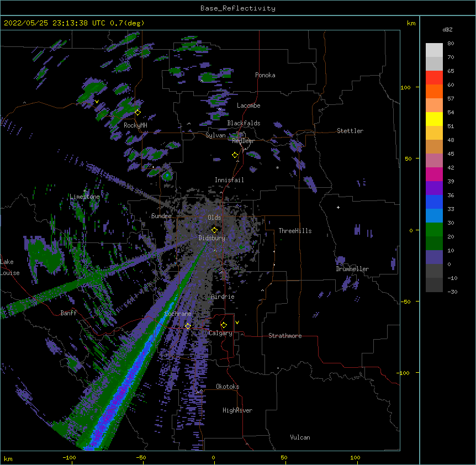Select the Okotoks town label
This screenshot has width=476, height=465.
[x=228, y=387]
